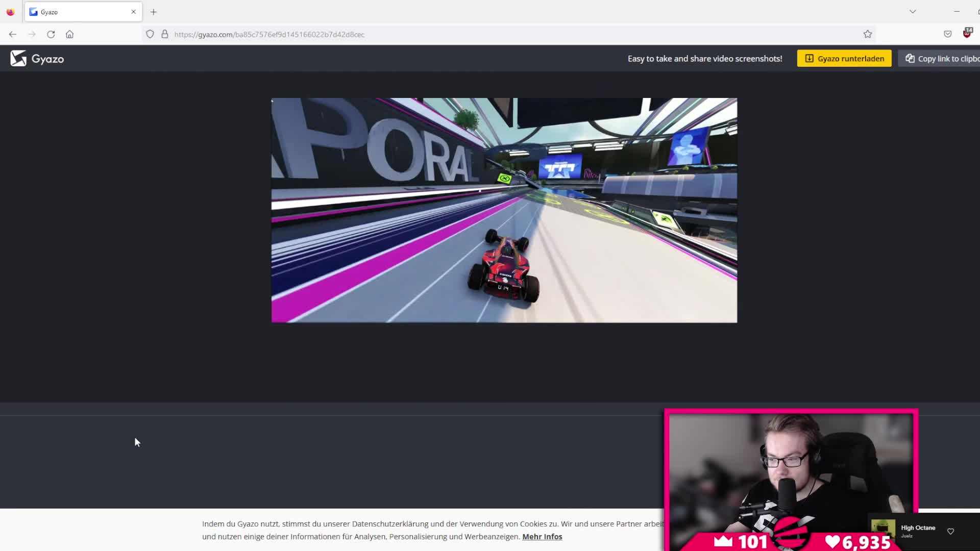Close the Gyazo tab

[x=134, y=12]
